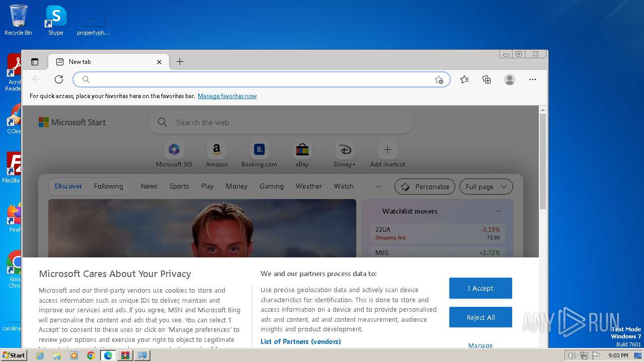Screen dimensions: 644x362
Task: Close the New tab tab
Action: coord(159,62)
